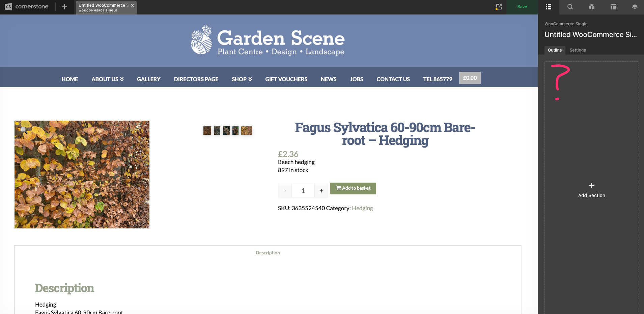Open a new document with the plus icon
Viewport: 644px width, 314px height.
click(64, 6)
